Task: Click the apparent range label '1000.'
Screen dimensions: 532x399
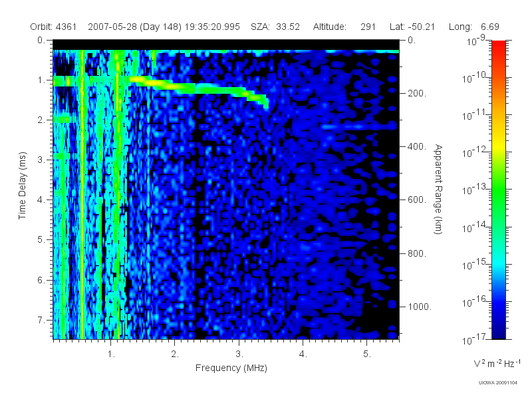Action: pos(420,307)
